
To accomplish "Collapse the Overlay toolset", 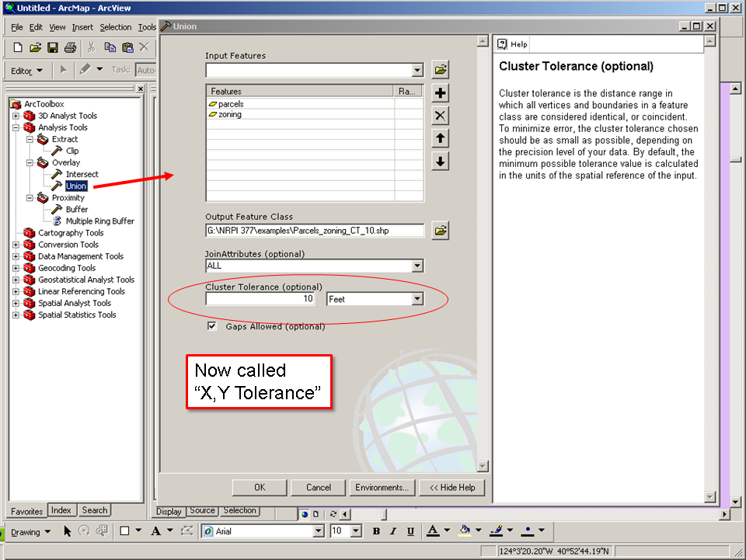I will (x=30, y=162).
